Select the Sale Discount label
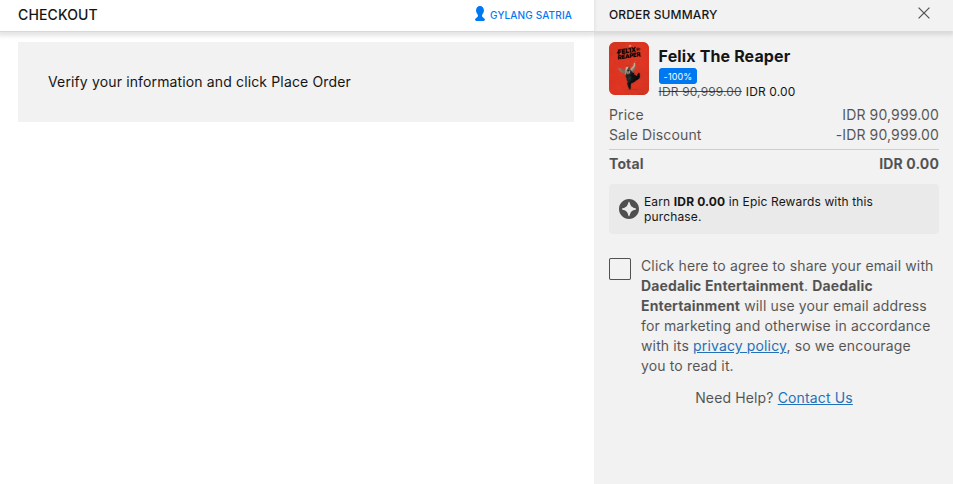Image resolution: width=953 pixels, height=484 pixels. pos(655,135)
